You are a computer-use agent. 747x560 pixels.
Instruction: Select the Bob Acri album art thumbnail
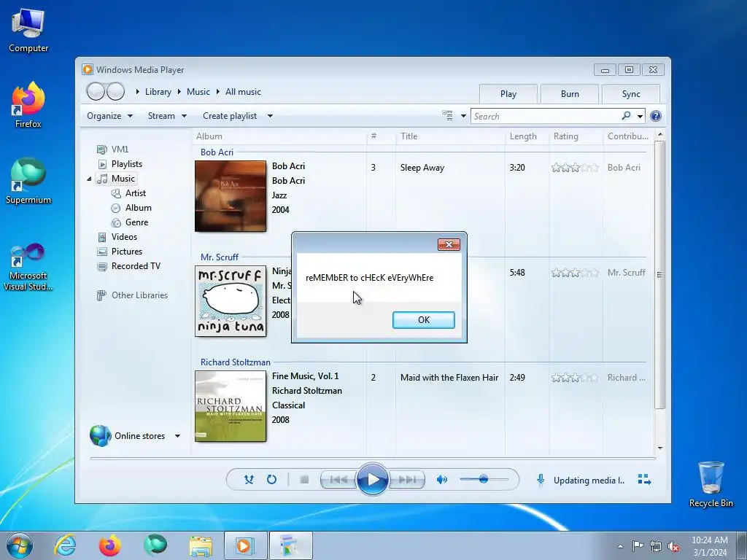click(231, 196)
